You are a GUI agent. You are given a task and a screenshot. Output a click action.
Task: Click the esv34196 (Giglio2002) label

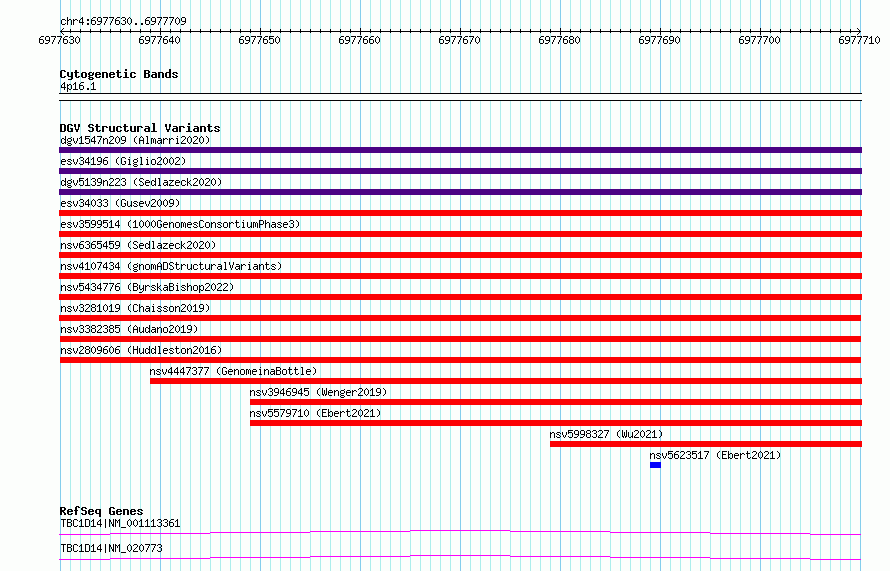[x=123, y=161]
